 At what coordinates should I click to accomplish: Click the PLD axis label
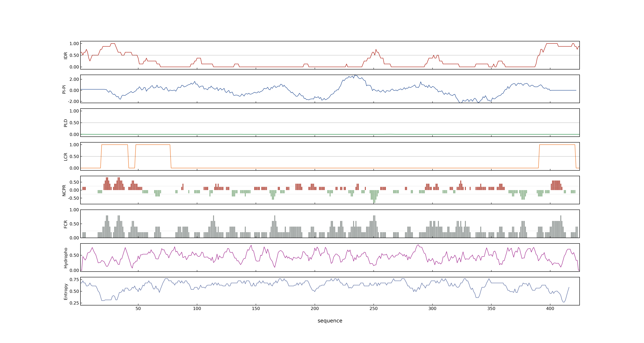(x=66, y=123)
